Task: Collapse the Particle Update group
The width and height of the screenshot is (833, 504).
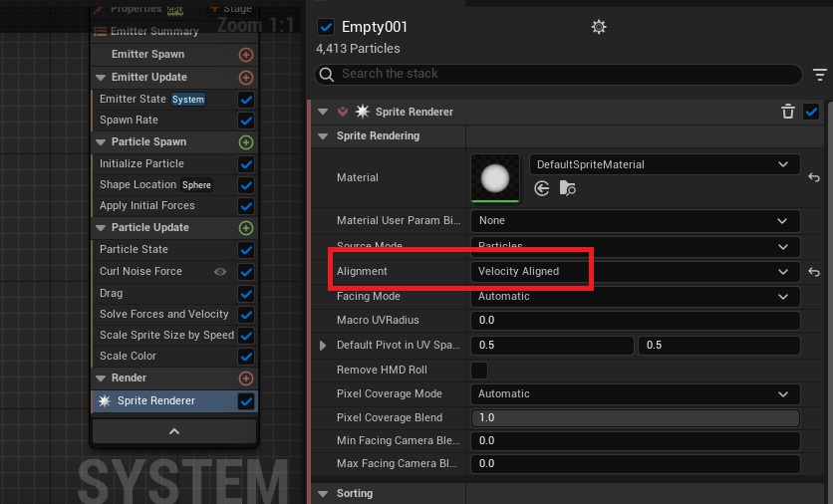Action: [x=101, y=228]
